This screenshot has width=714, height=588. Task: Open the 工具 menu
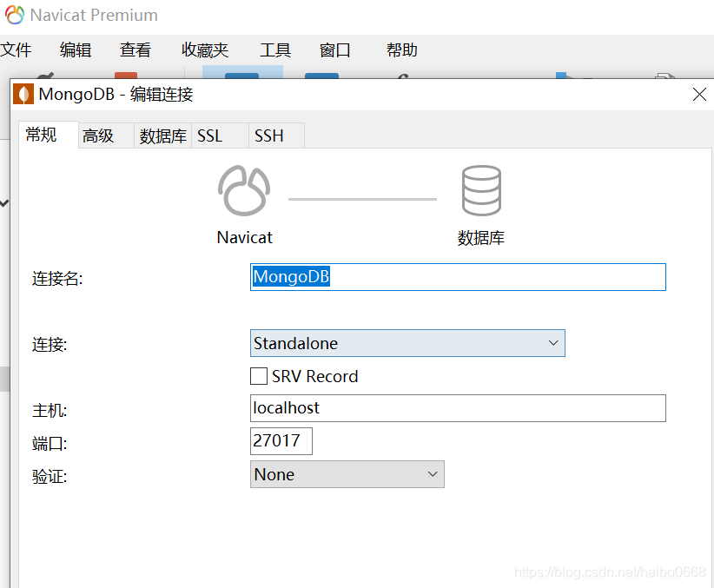pos(275,50)
